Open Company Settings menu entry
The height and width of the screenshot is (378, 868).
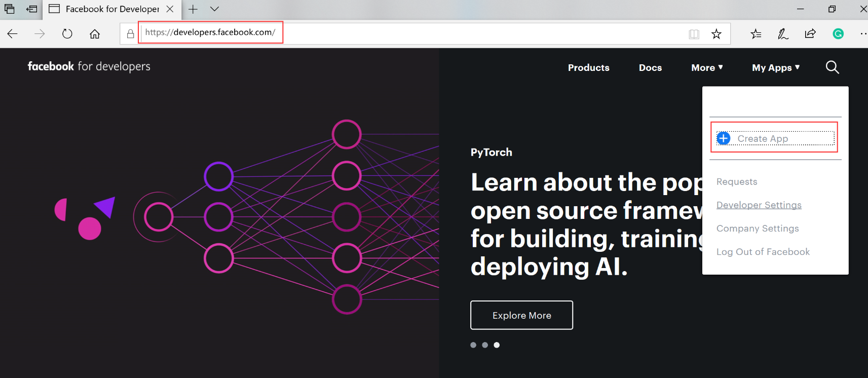point(758,229)
